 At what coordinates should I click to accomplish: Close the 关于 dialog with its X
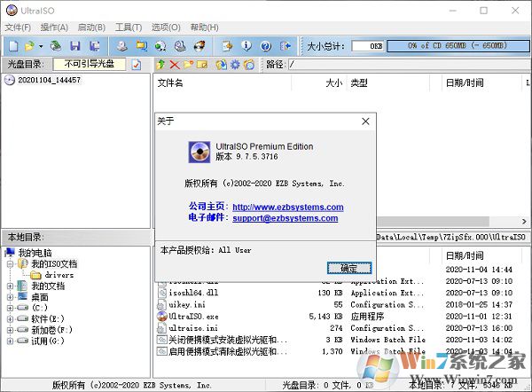(365, 122)
